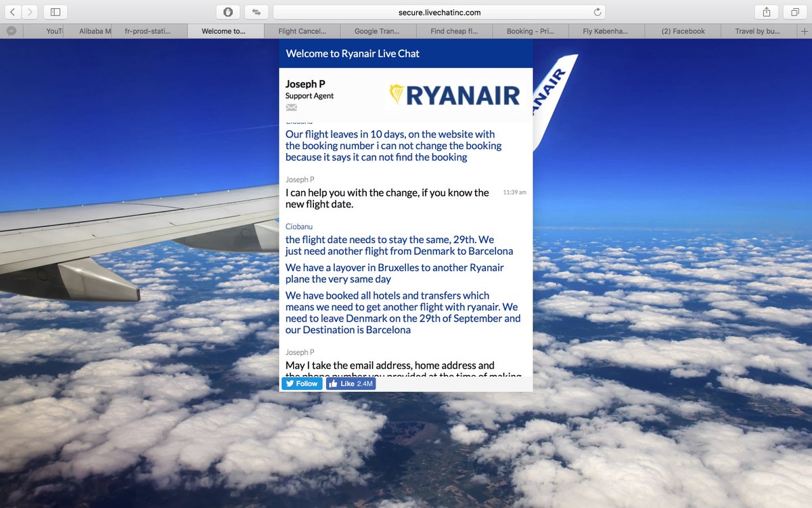
Task: Switch to the Flight Cancel... tab
Action: (302, 31)
